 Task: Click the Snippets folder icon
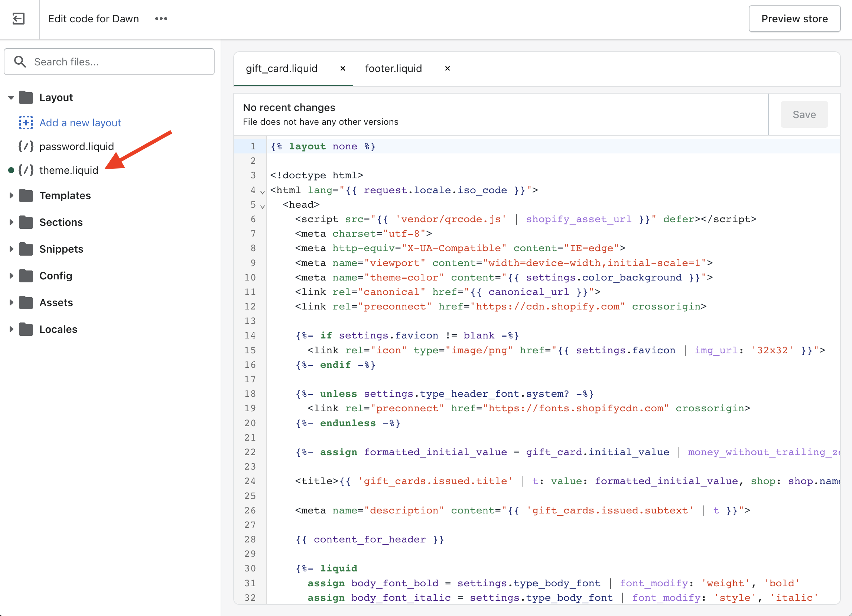tap(26, 249)
